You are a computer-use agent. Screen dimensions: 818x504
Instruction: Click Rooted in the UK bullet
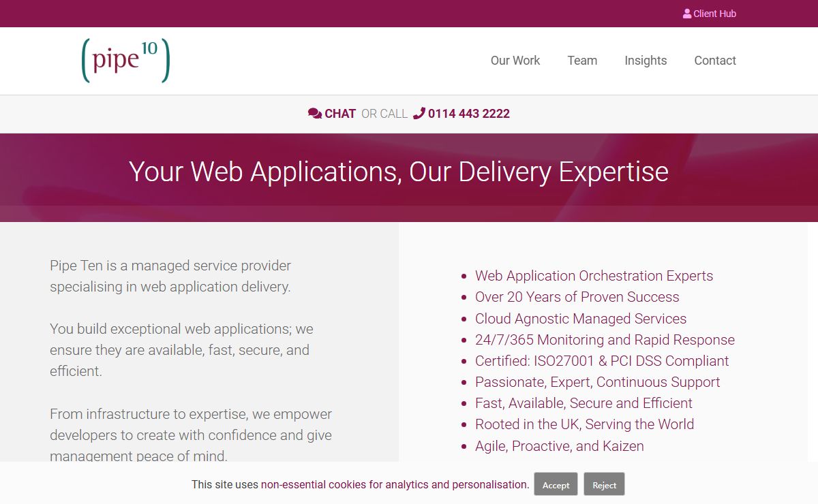coord(584,424)
